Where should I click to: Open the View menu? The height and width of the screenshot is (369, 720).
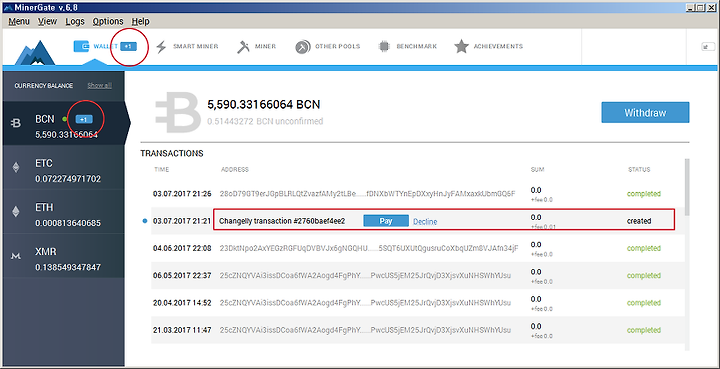pyautogui.click(x=47, y=21)
